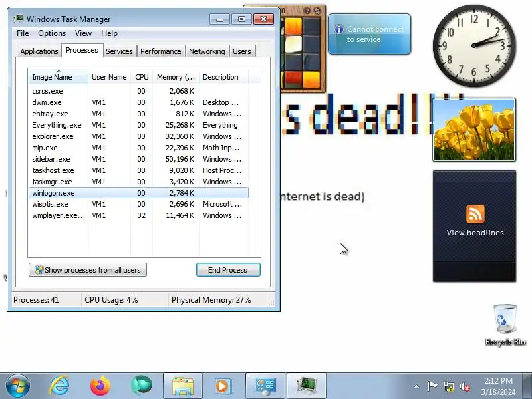This screenshot has height=399, width=532.
Task: Click the Show desktop strip after the clock
Action: tap(527, 386)
